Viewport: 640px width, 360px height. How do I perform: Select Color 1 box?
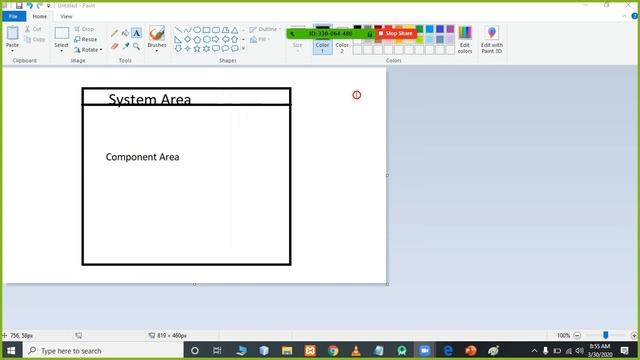click(322, 40)
